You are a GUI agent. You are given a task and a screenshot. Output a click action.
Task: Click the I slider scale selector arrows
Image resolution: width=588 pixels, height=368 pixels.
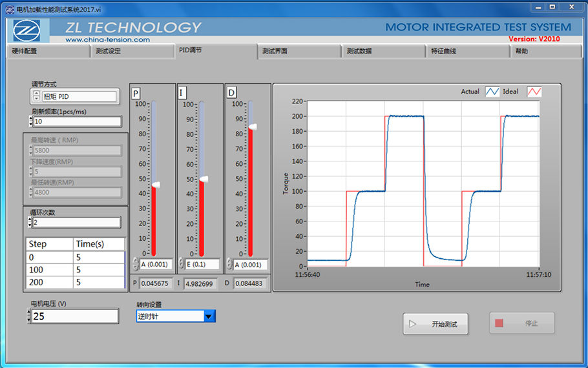coord(182,264)
